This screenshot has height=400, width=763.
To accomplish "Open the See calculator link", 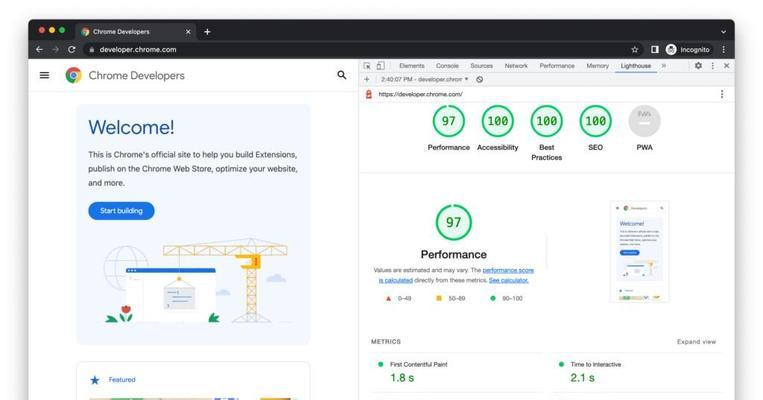I will pyautogui.click(x=509, y=280).
